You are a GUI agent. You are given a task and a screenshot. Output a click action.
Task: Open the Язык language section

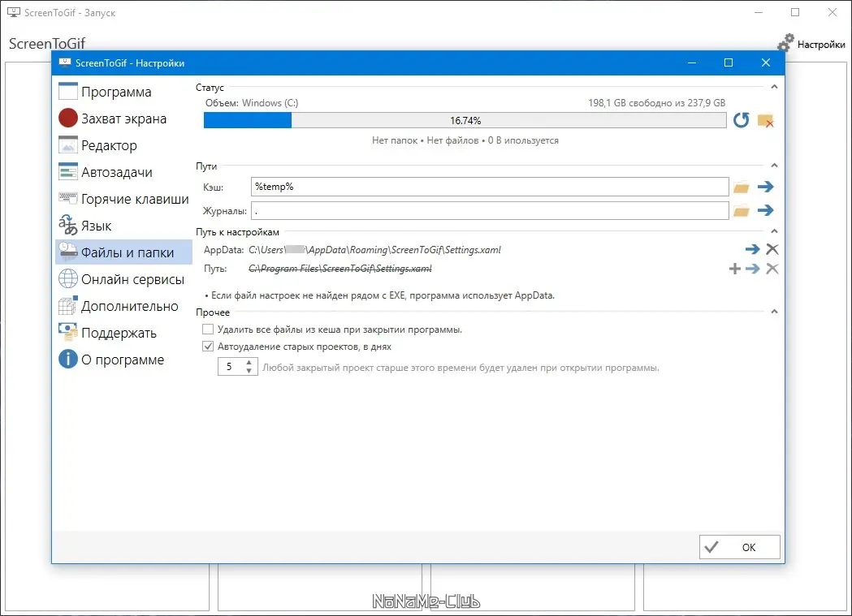click(123, 226)
